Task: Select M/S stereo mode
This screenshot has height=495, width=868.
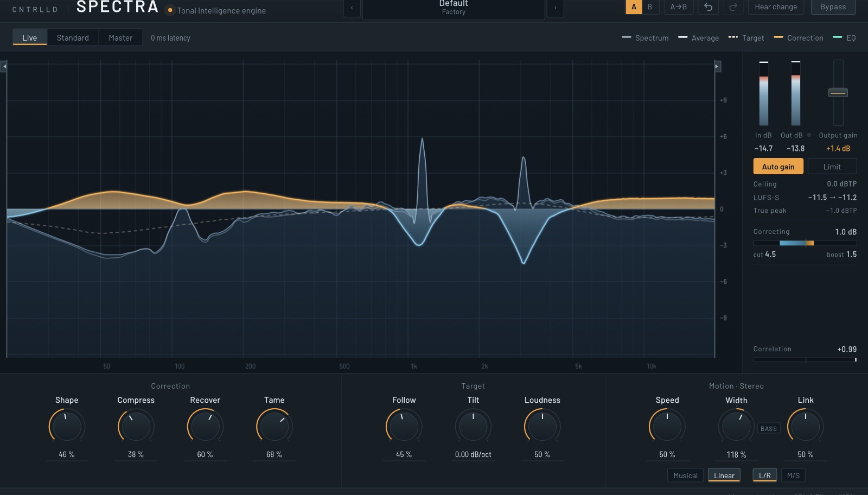Action: coord(793,475)
